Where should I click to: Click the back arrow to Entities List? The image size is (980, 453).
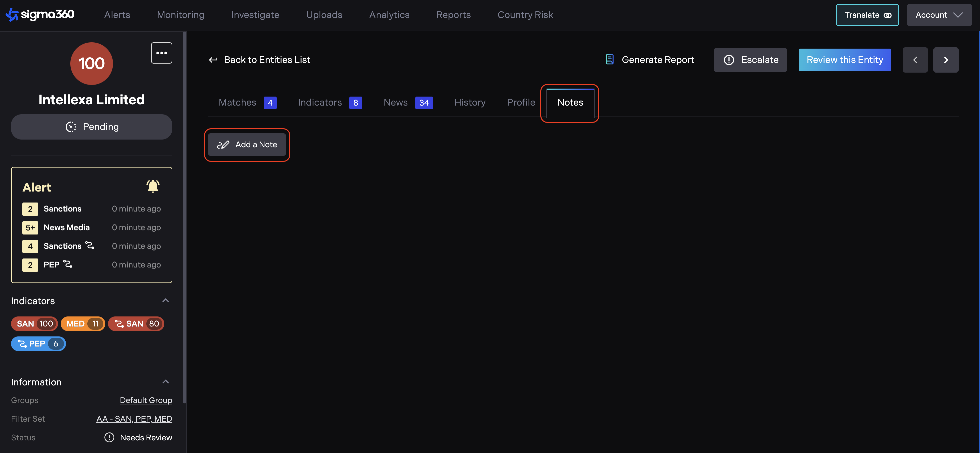(213, 60)
